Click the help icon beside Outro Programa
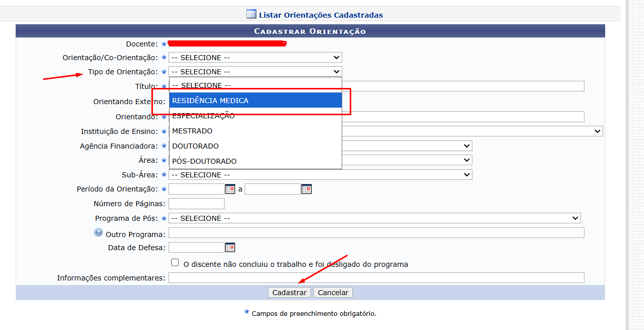The height and width of the screenshot is (330, 644). tap(98, 232)
